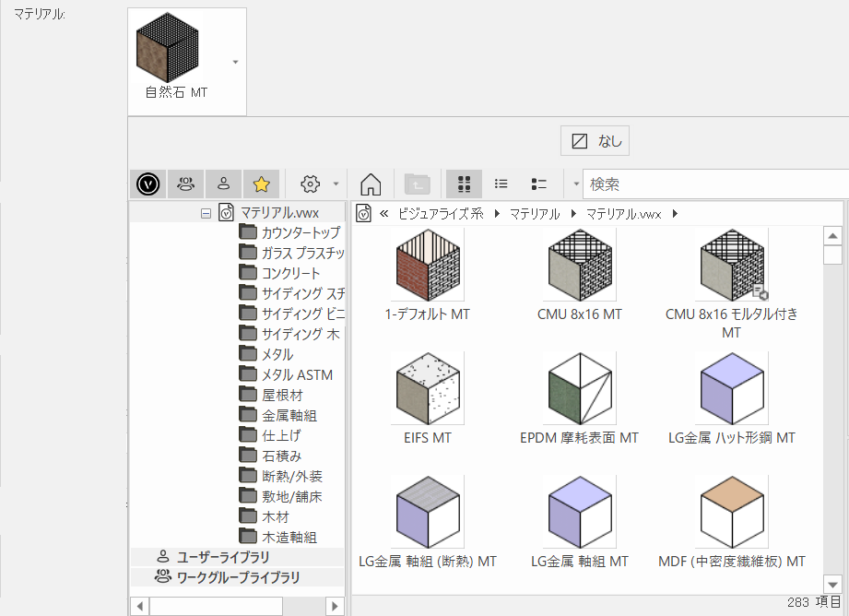This screenshot has height=616, width=849.
Task: Click ビジュアライズ系 in the breadcrumb path
Action: point(440,214)
